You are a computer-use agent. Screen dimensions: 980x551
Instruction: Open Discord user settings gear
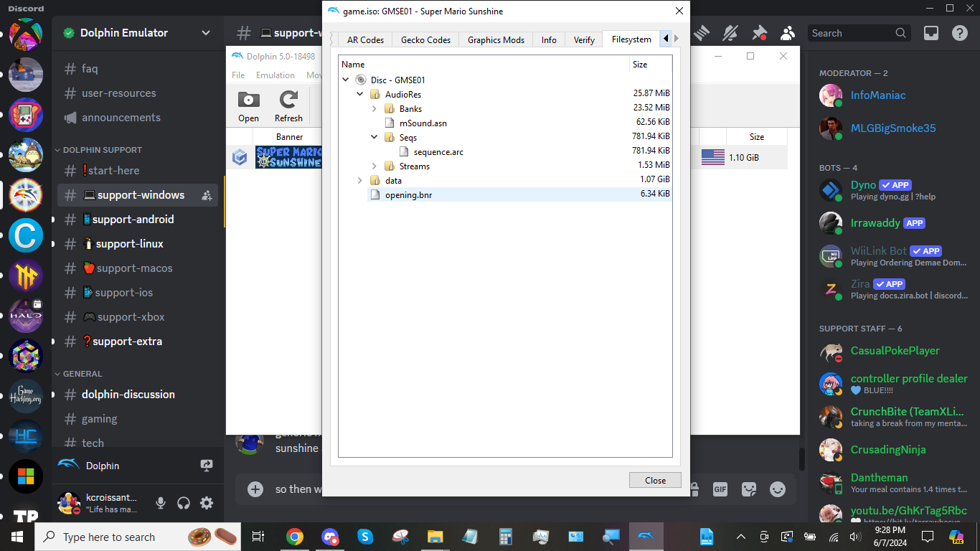(x=207, y=503)
